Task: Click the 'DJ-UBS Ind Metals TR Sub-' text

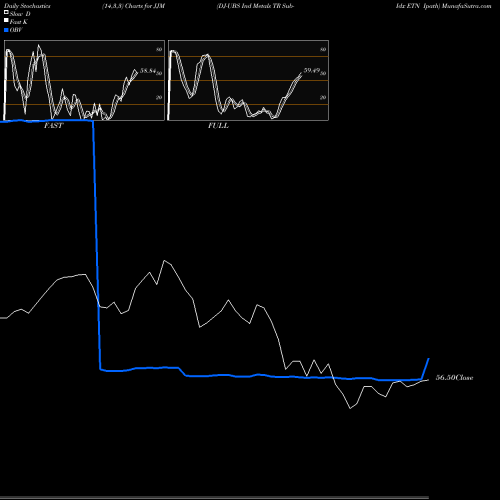Action: point(255,6)
